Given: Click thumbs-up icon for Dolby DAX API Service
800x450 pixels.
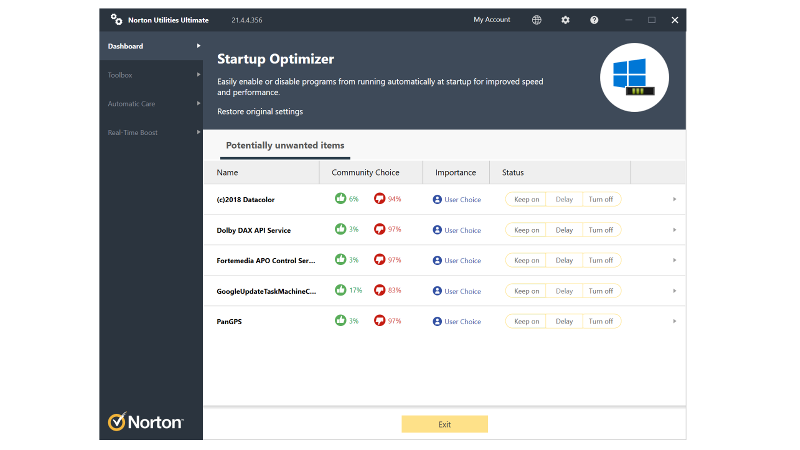Looking at the screenshot, I should point(340,229).
